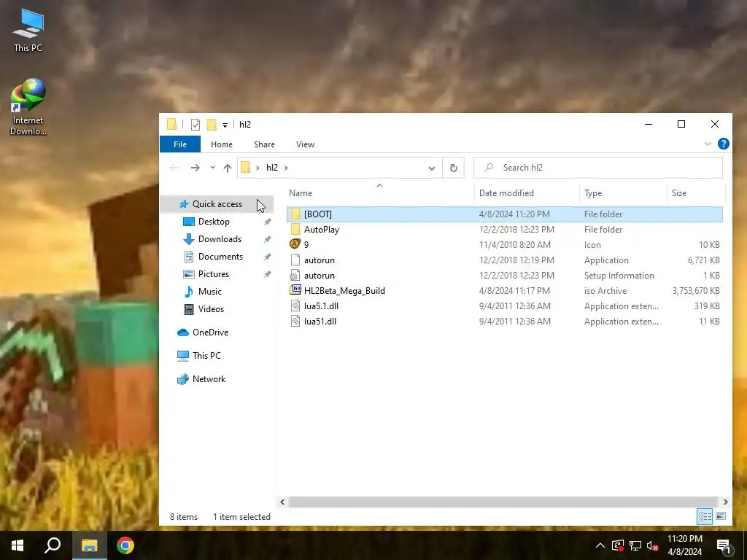The image size is (747, 560).
Task: Click the horizontal scrollbar right arrow
Action: (726, 502)
